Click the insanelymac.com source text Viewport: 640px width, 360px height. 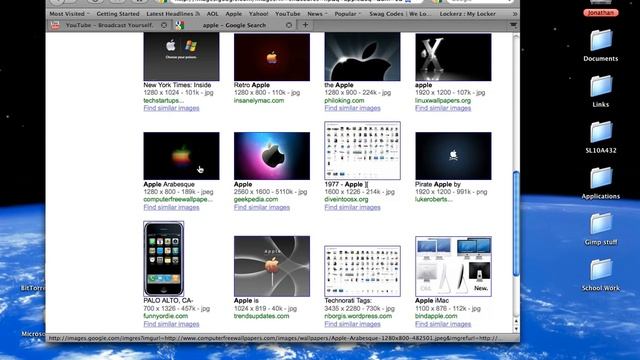259,100
